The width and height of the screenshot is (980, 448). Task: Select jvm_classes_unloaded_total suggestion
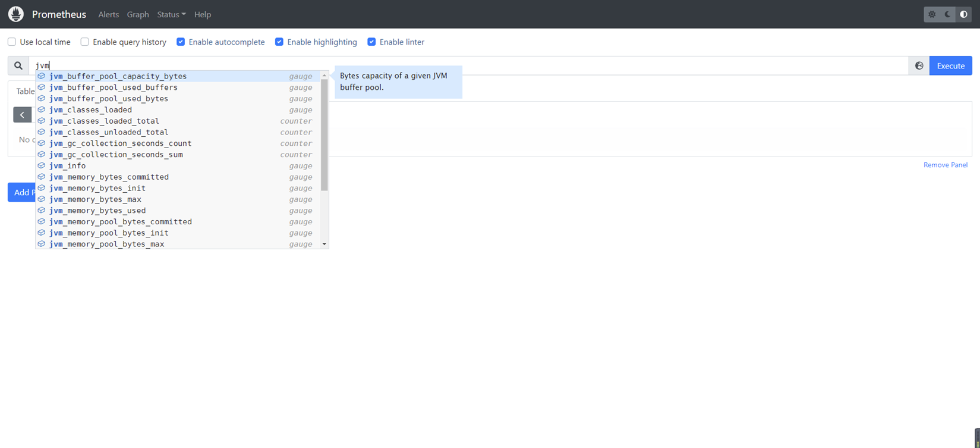pyautogui.click(x=178, y=132)
